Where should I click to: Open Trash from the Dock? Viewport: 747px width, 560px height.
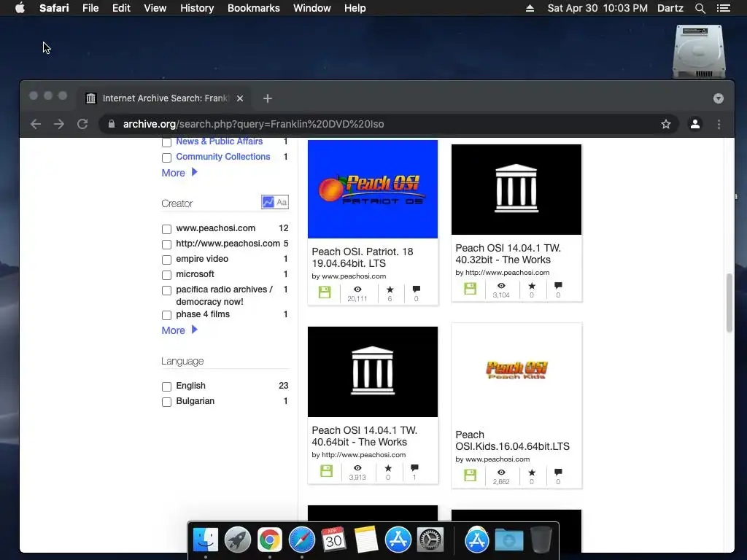click(541, 540)
